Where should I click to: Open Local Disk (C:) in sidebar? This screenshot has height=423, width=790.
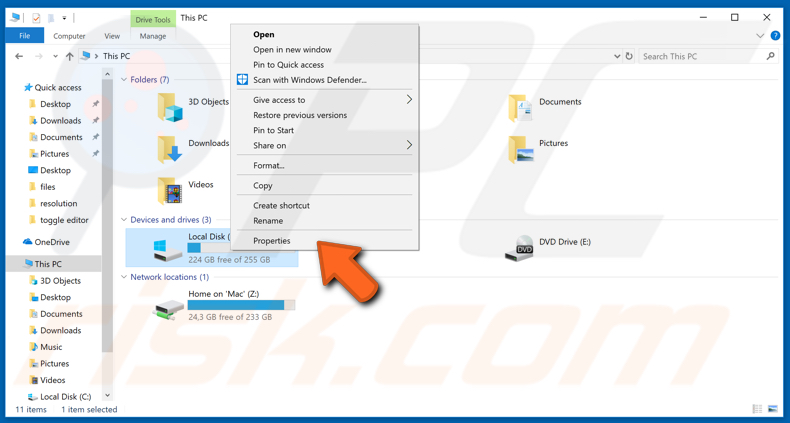coord(65,396)
